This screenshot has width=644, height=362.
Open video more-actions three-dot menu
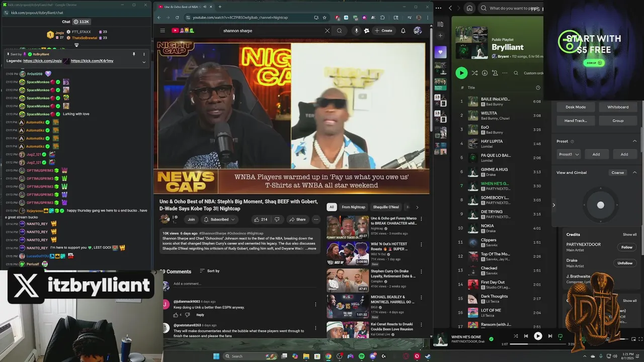tap(316, 219)
